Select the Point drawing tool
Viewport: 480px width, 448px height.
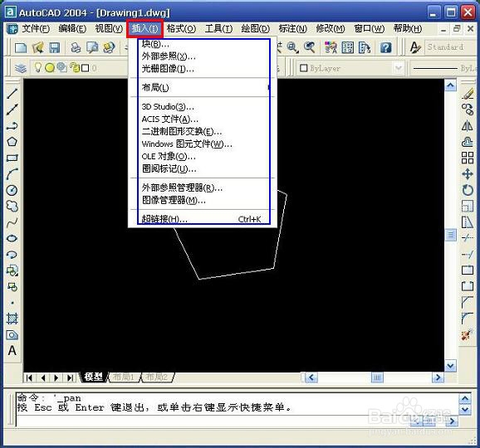tap(12, 303)
